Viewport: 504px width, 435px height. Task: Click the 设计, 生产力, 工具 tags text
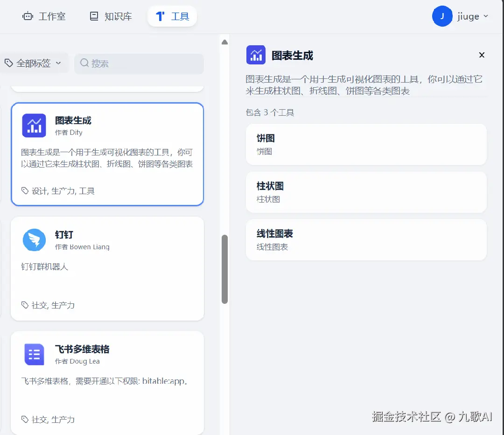63,191
